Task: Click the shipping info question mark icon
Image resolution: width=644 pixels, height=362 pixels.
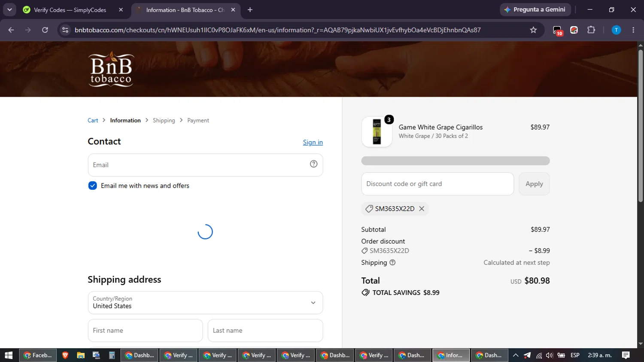Action: tap(392, 262)
